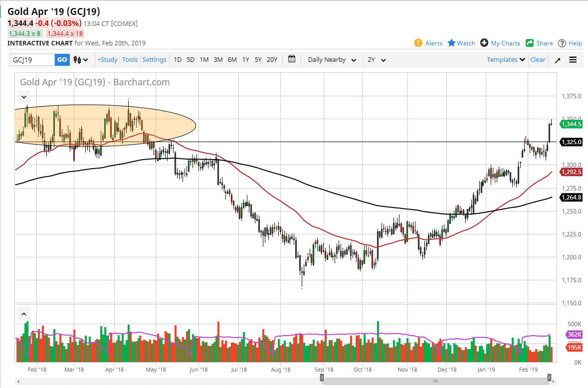Expand the Daily Nearby frequency dropdown
This screenshot has height=388, width=588.
[x=332, y=60]
